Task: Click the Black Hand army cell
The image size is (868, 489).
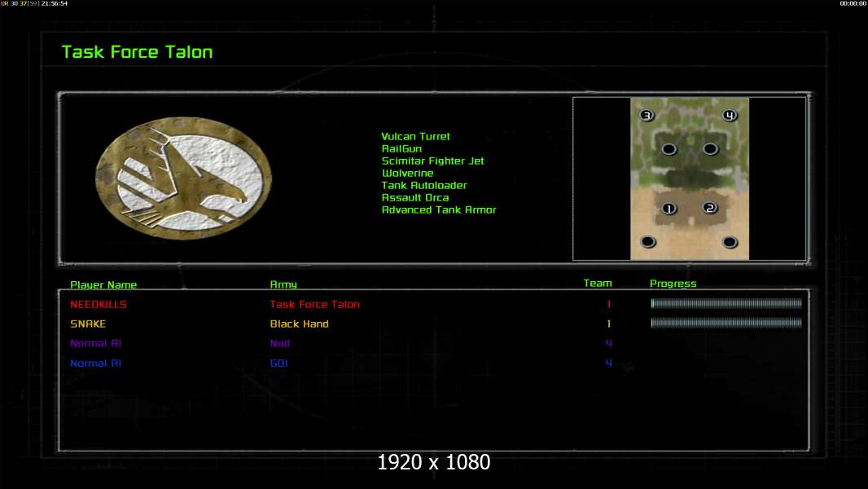Action: coord(300,324)
